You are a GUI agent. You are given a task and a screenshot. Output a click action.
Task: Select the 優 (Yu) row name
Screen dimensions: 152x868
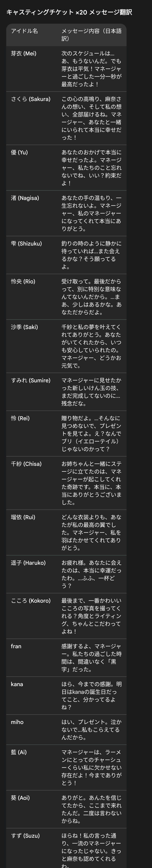point(19,152)
